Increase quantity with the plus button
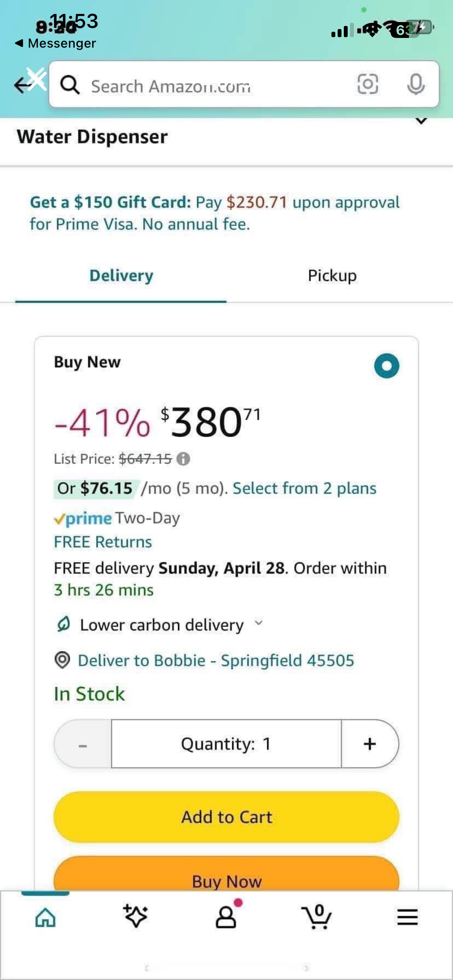The image size is (453, 980). pyautogui.click(x=370, y=744)
